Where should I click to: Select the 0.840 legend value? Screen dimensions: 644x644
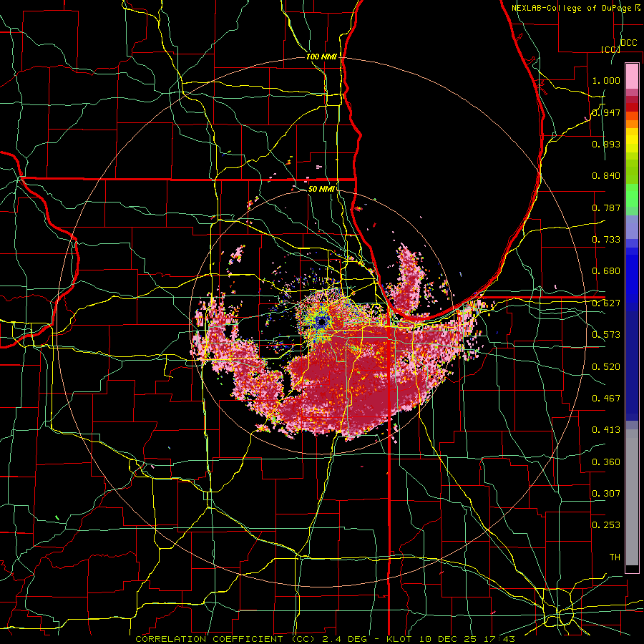606,176
